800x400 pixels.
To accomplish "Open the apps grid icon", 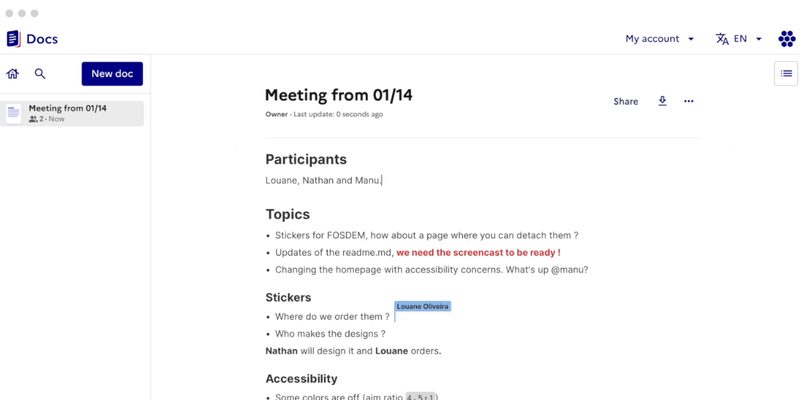I will [x=786, y=39].
